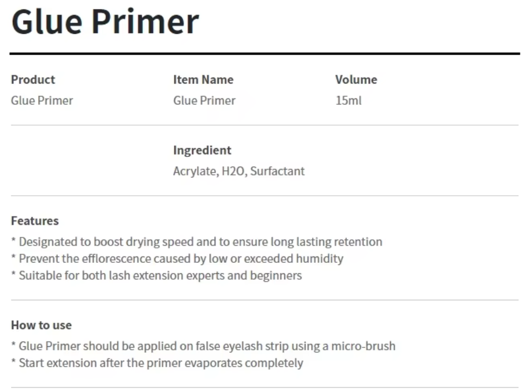Click the word H2O in ingredients
Screen dimensions: 532x392
(234, 171)
